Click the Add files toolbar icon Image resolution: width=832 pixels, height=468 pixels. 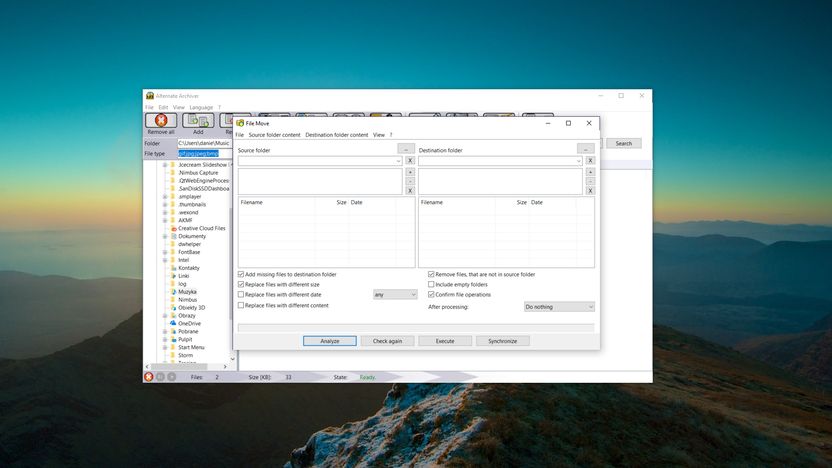[x=198, y=121]
